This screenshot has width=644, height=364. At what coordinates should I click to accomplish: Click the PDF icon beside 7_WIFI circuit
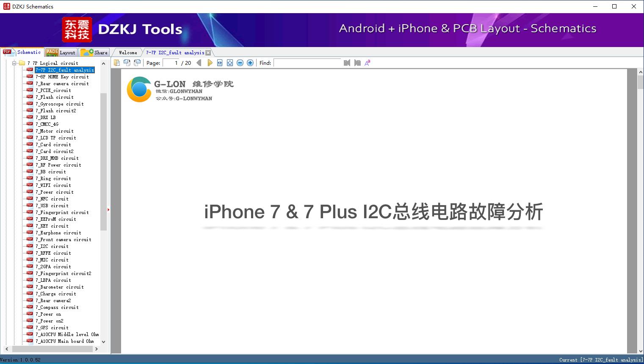click(x=30, y=185)
